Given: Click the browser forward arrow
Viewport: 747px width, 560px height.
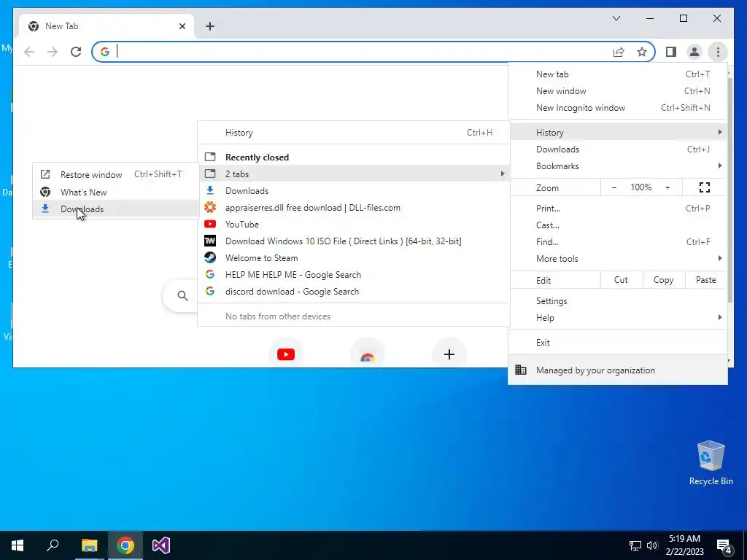Looking at the screenshot, I should tap(53, 52).
